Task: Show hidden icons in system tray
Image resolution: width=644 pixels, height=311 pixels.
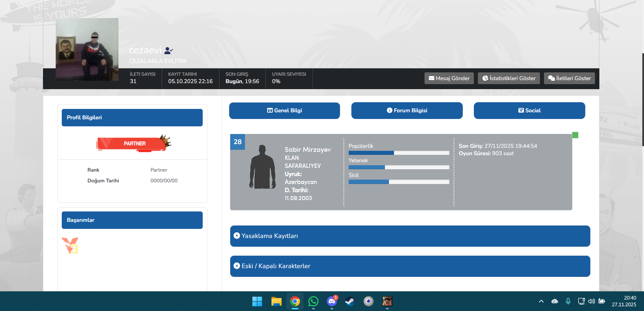Action: pyautogui.click(x=541, y=301)
